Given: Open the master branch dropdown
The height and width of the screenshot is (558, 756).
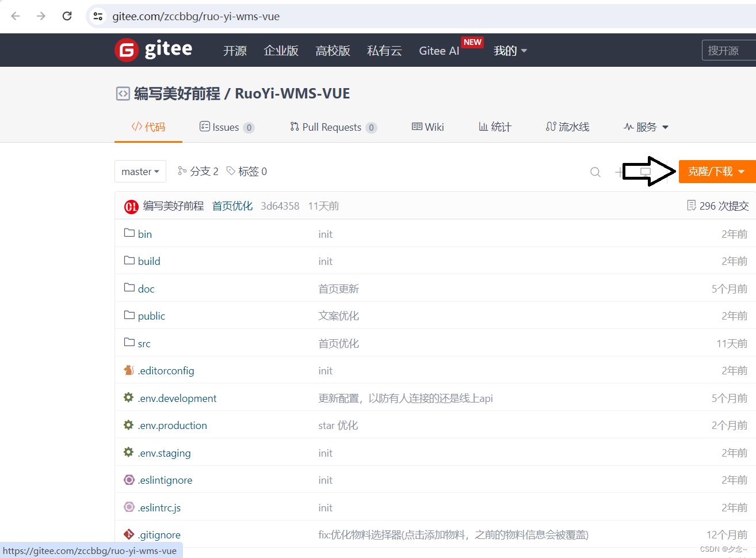Looking at the screenshot, I should (140, 172).
